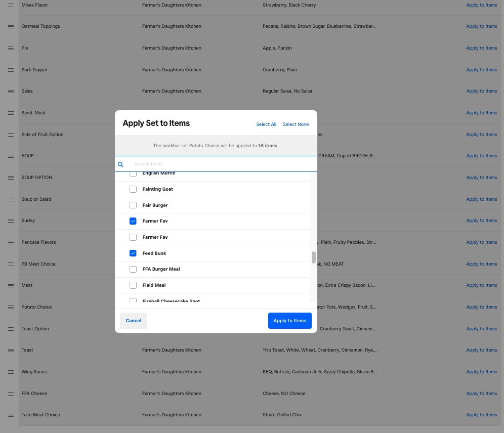The height and width of the screenshot is (433, 504).
Task: Click the reorder handle beside Pie
Action: tap(11, 48)
